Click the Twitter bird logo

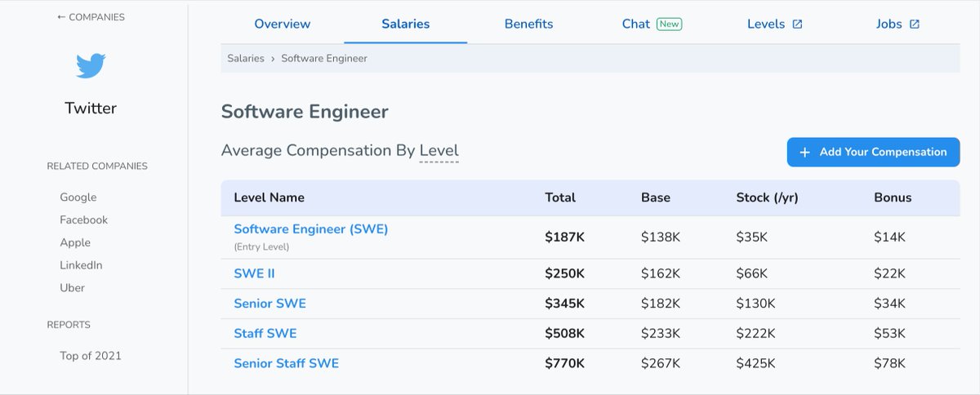pos(91,66)
